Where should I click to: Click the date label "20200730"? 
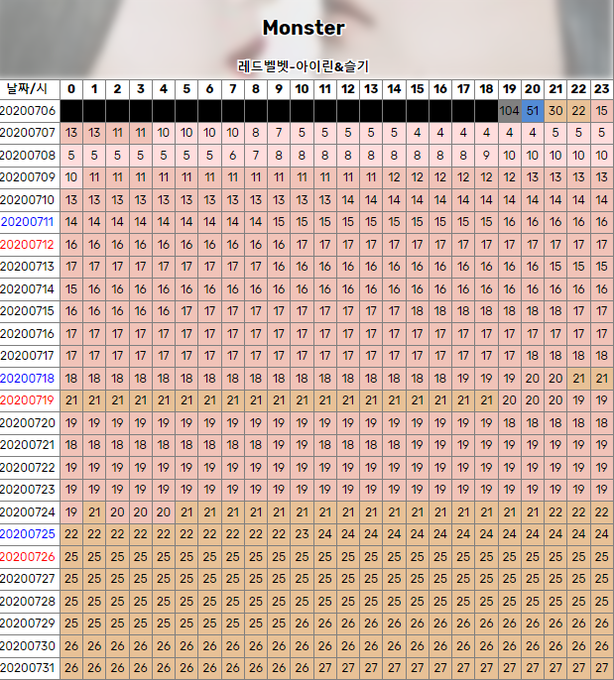point(28,646)
